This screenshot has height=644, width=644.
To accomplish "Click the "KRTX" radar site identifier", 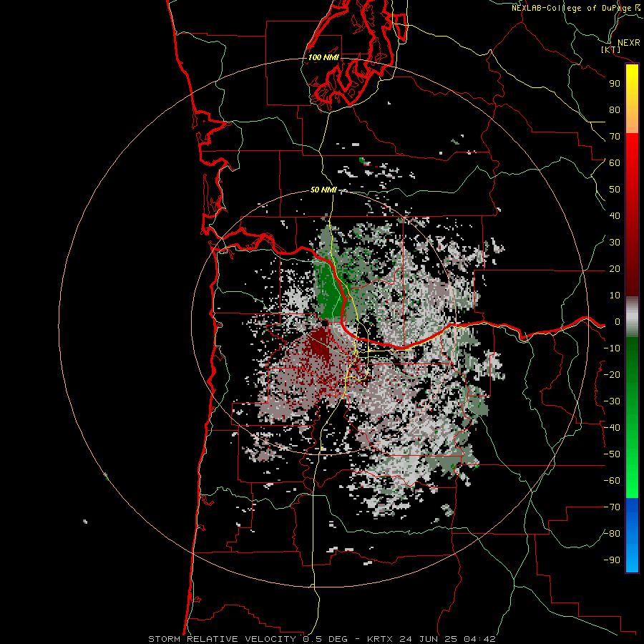I will coord(380,639).
